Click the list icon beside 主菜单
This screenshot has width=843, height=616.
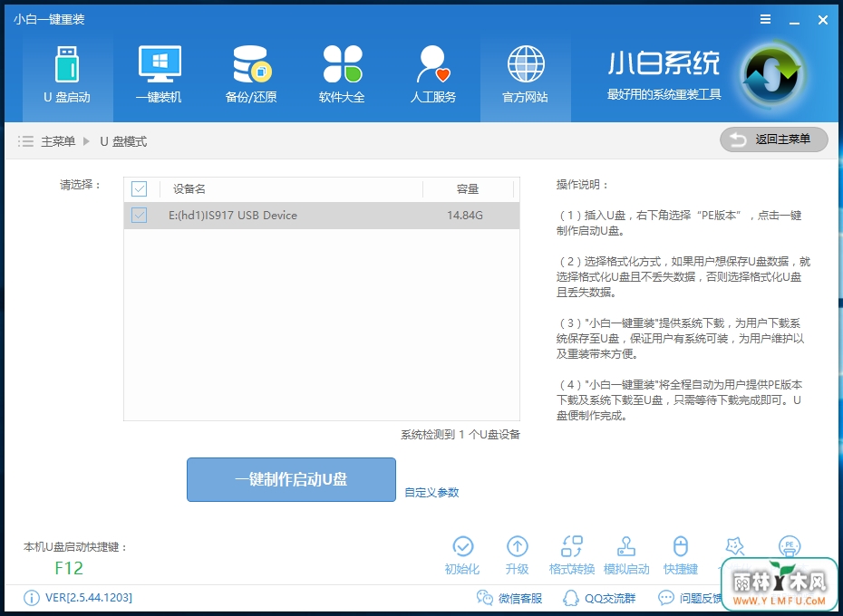tap(25, 141)
